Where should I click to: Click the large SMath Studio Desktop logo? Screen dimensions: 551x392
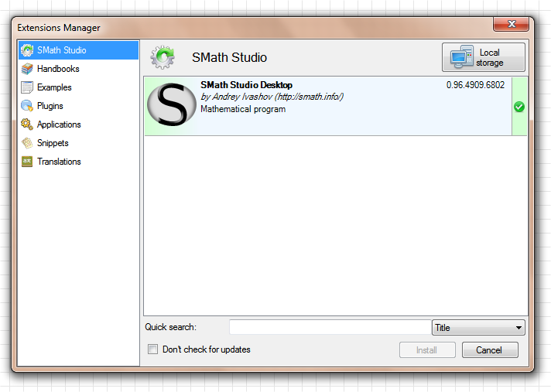click(x=171, y=106)
